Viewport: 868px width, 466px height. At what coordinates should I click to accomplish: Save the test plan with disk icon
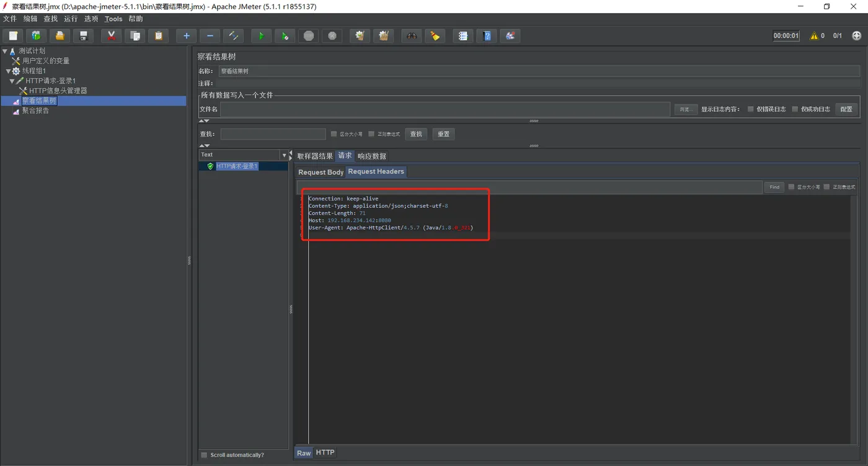coord(83,36)
